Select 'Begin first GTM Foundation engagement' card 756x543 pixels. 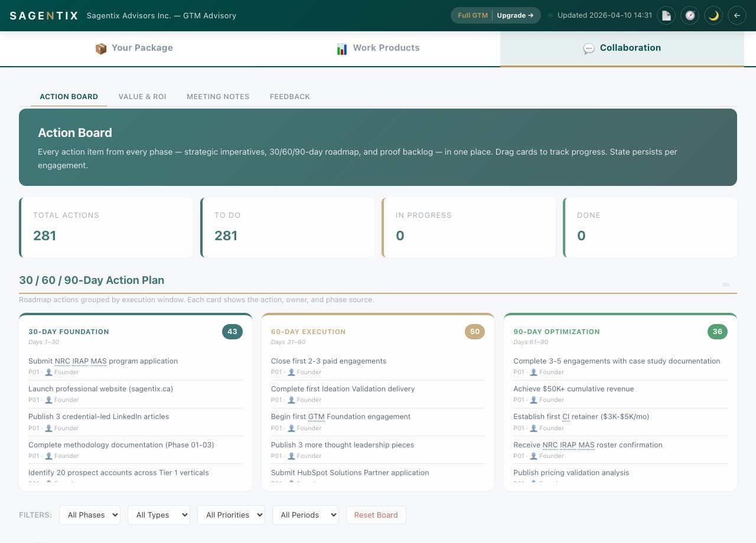pyautogui.click(x=378, y=421)
